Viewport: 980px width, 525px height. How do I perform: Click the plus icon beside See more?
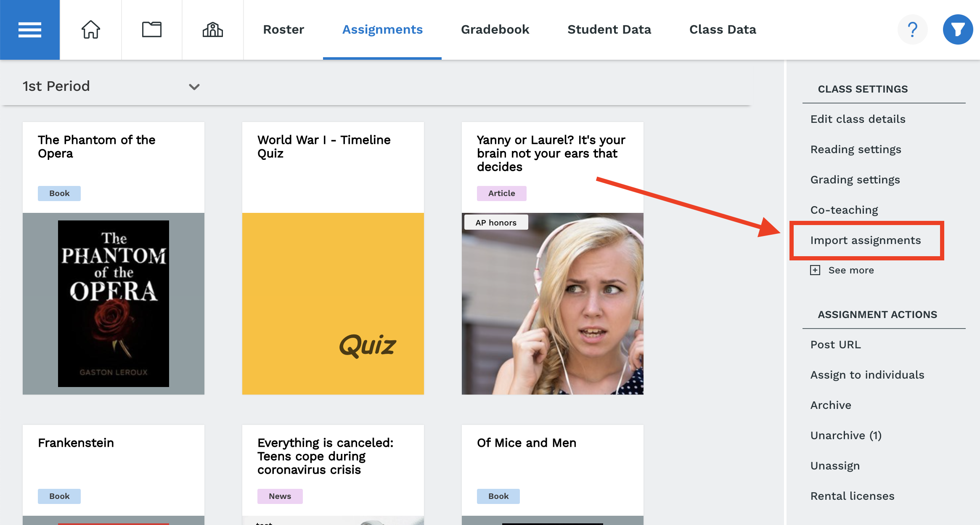click(x=815, y=270)
